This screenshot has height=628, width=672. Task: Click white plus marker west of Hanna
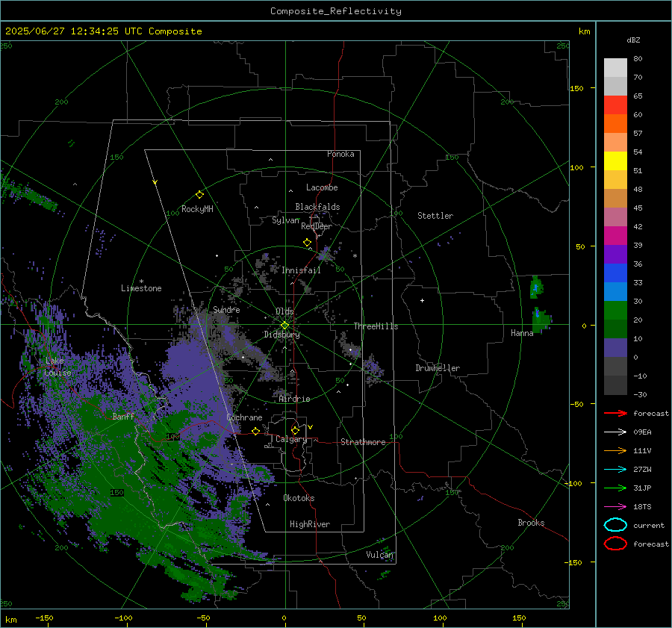(422, 300)
